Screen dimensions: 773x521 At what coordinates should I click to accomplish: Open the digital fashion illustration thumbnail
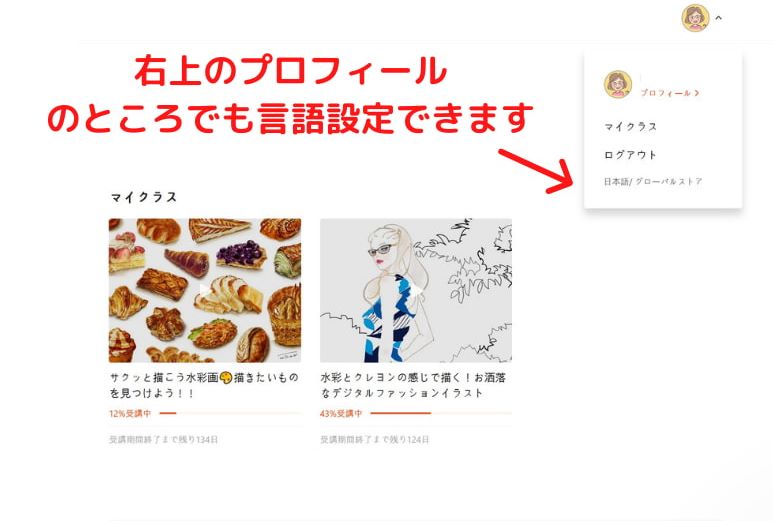pyautogui.click(x=416, y=290)
